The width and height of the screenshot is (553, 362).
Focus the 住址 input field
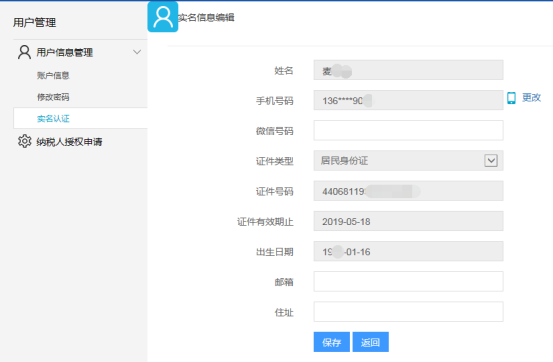[408, 312]
